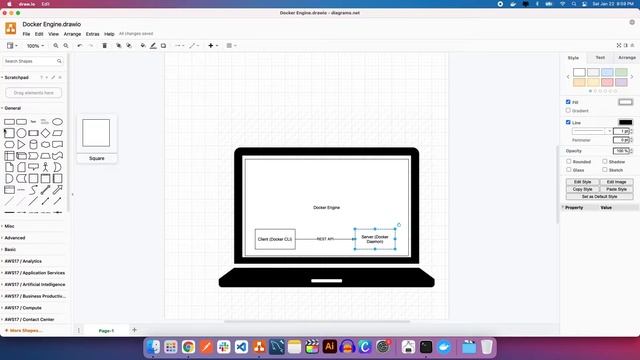Select the circle shape in General

(21, 133)
